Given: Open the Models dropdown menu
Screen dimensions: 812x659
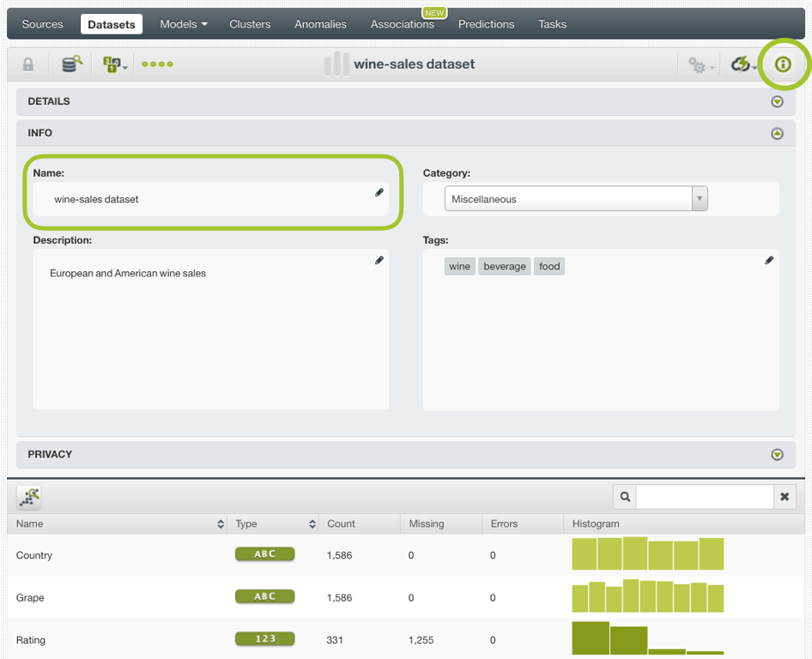Looking at the screenshot, I should point(184,24).
